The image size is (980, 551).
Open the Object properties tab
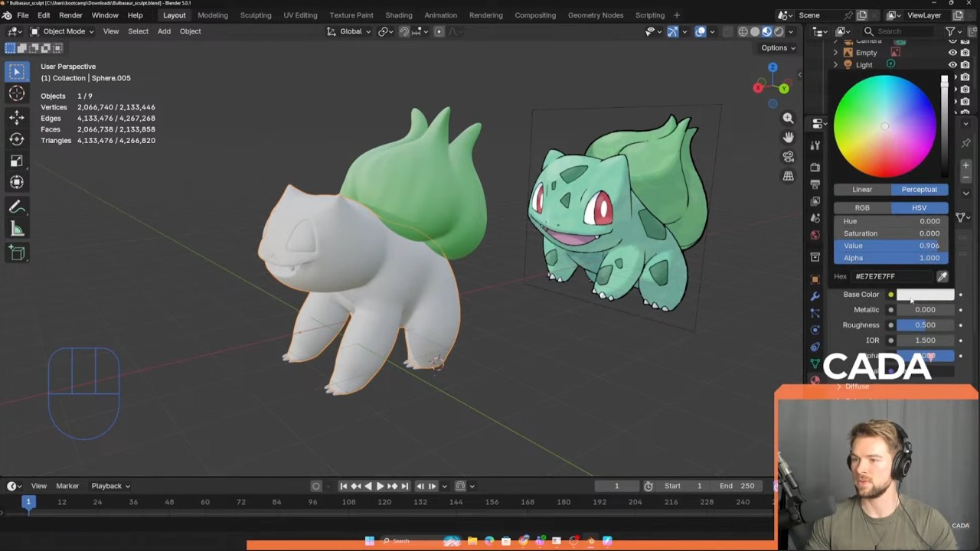coord(815,279)
